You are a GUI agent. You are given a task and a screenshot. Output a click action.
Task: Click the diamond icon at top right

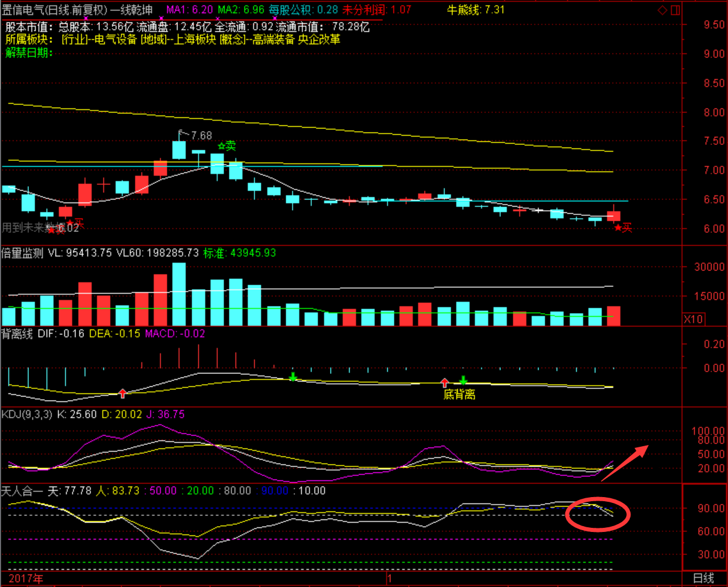662,11
